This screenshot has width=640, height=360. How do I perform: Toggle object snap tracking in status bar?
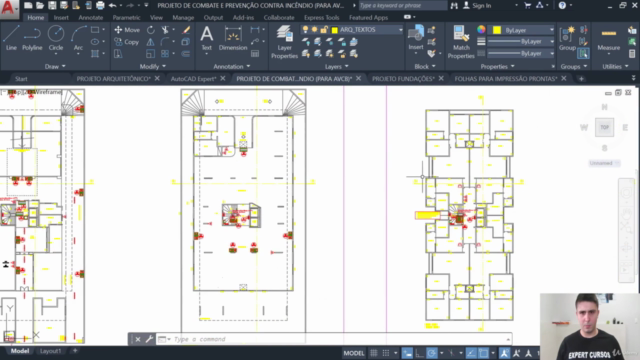(x=471, y=353)
